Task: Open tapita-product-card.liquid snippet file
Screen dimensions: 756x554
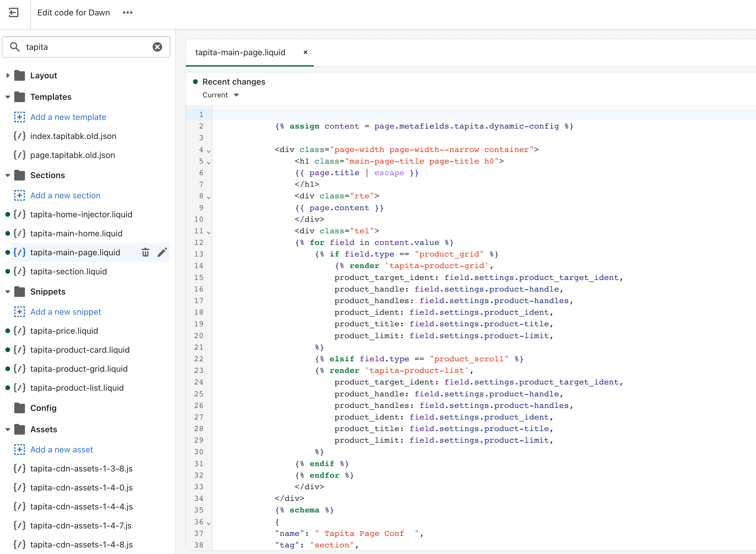Action: click(80, 350)
